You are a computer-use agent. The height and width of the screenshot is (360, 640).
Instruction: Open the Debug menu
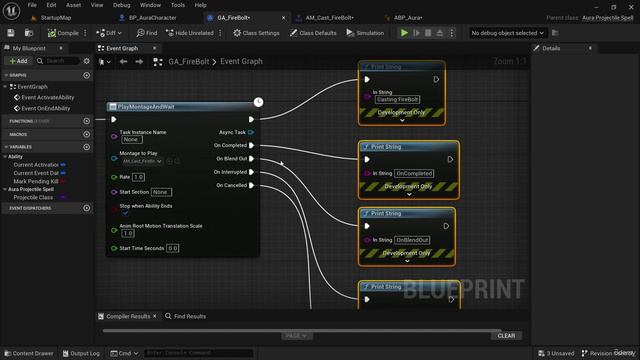[121, 5]
